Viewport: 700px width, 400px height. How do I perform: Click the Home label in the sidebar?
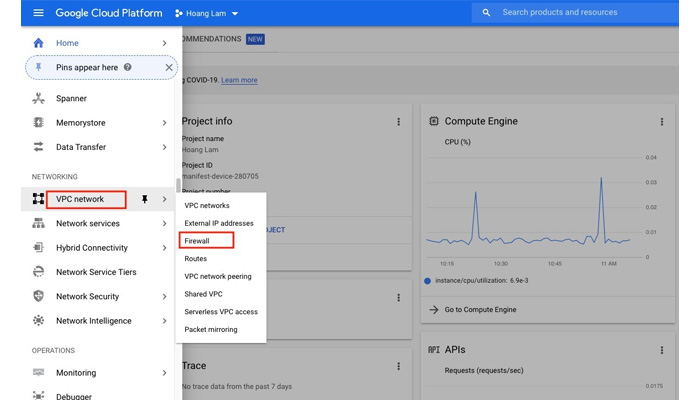67,43
